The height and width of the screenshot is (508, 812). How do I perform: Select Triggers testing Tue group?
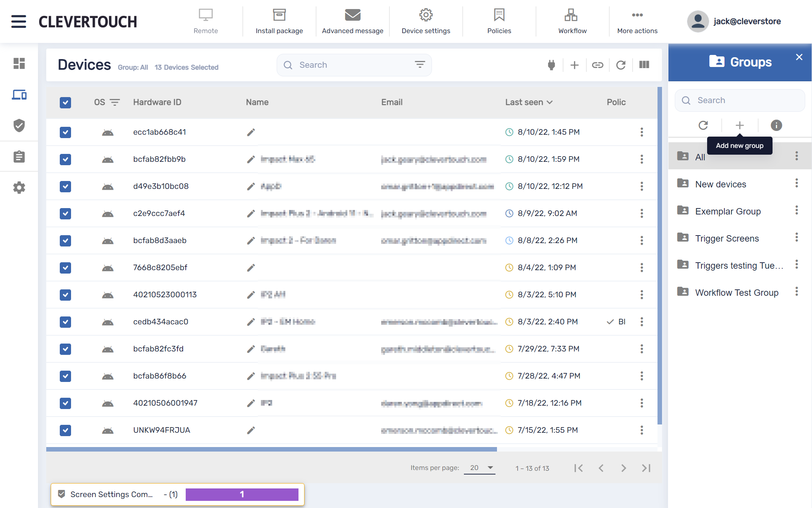pyautogui.click(x=740, y=265)
